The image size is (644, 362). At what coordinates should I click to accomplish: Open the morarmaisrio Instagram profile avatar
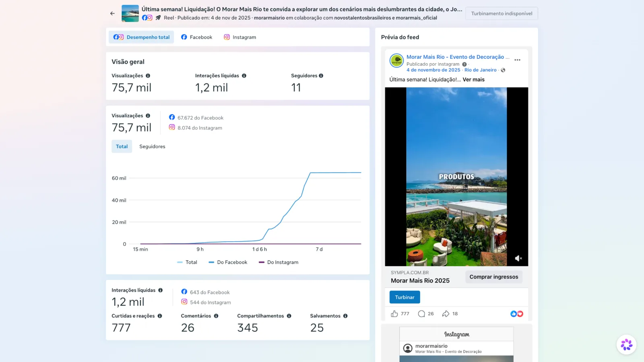(x=408, y=348)
